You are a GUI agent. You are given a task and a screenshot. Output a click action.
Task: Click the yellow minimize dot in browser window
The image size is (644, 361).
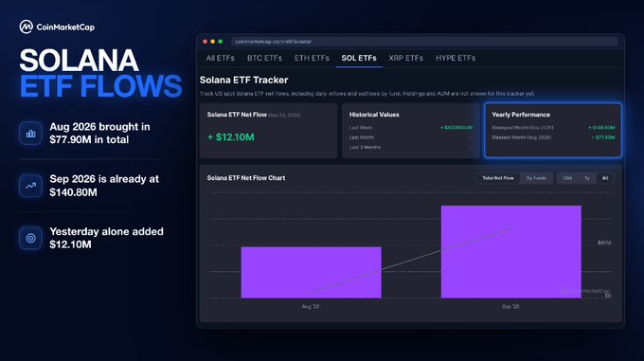tap(213, 42)
